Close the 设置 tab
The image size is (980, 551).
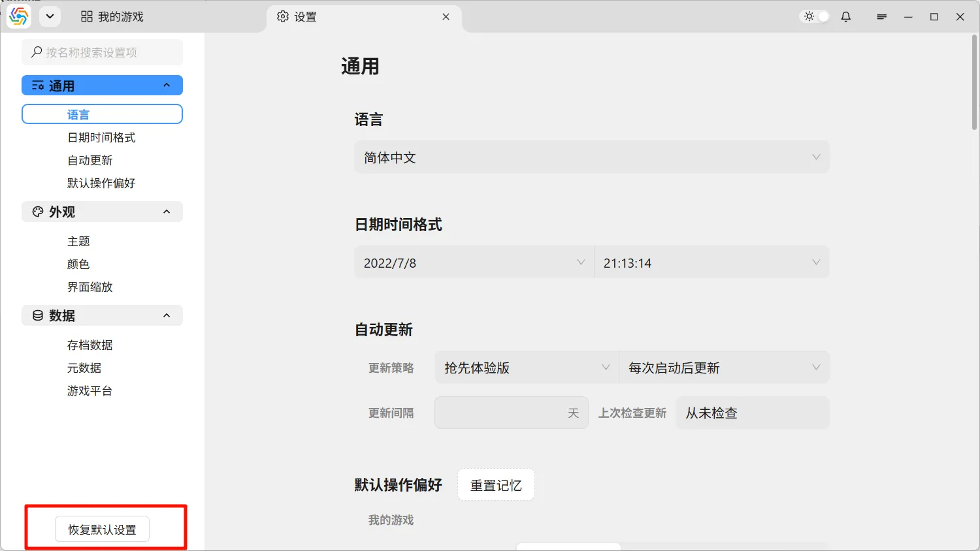(446, 17)
